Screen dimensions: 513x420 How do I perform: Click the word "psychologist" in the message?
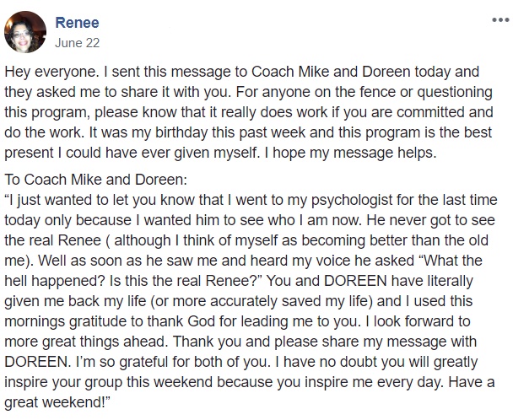pyautogui.click(x=352, y=200)
